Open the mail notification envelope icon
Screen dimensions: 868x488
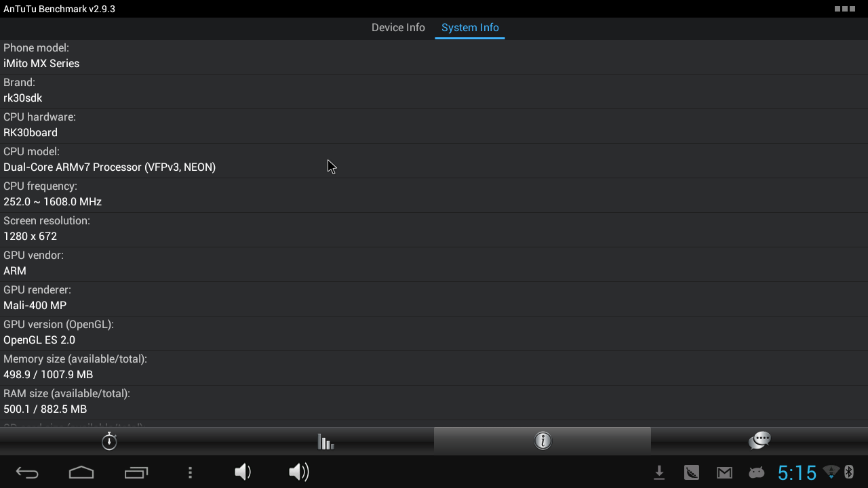(724, 473)
